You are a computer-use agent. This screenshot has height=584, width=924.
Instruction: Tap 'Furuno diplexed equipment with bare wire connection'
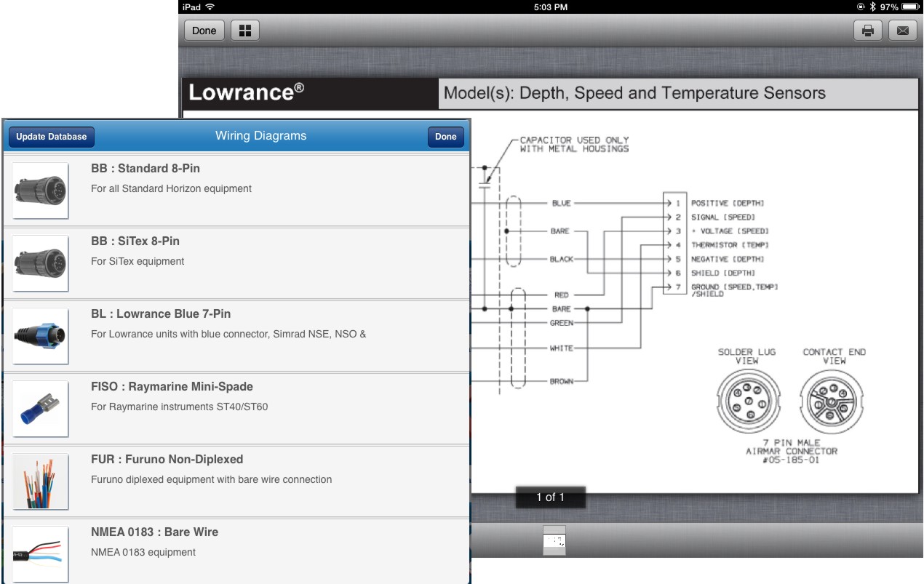tap(212, 480)
